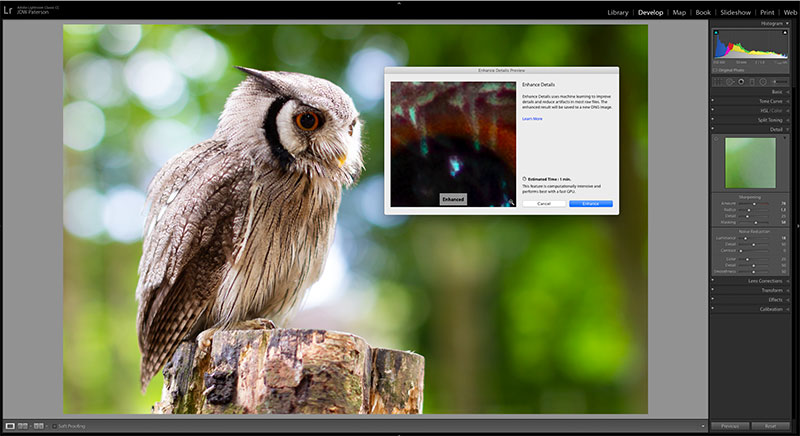The image size is (800, 436).
Task: Expand the Split Toning panel
Action: pos(788,120)
